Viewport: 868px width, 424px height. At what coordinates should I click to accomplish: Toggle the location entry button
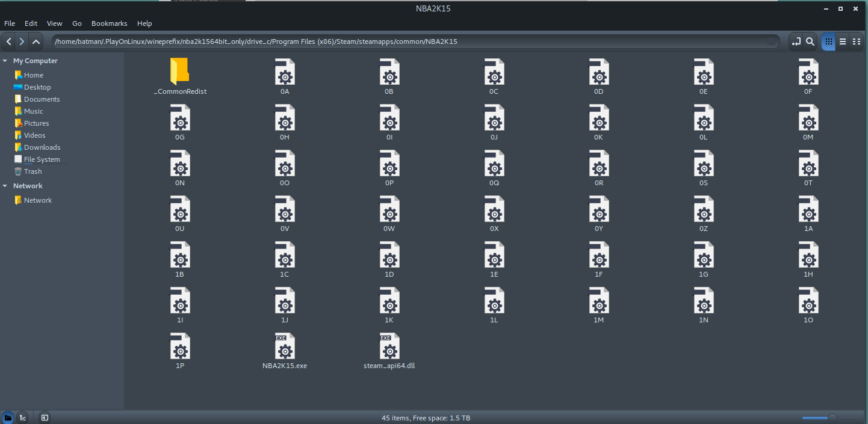(x=796, y=41)
